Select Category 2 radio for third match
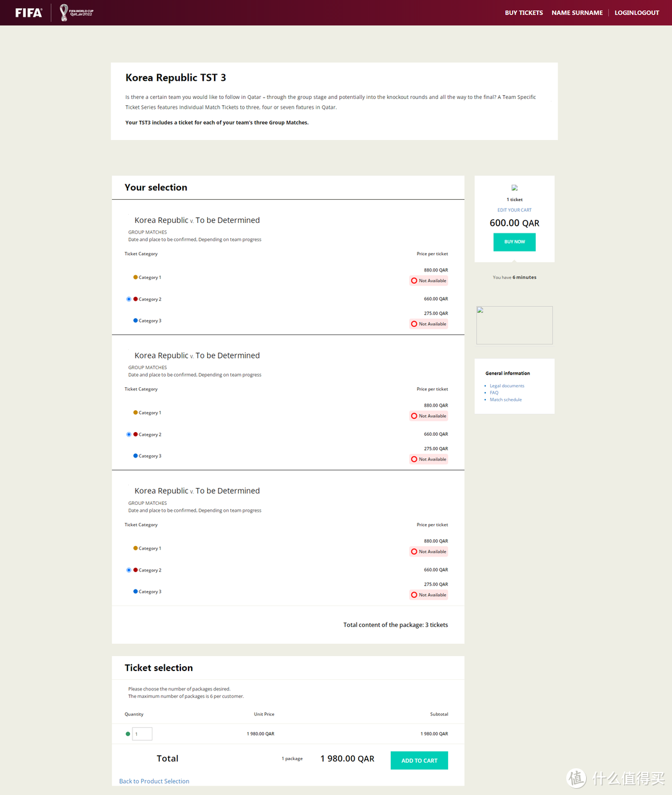The width and height of the screenshot is (672, 795). (129, 570)
